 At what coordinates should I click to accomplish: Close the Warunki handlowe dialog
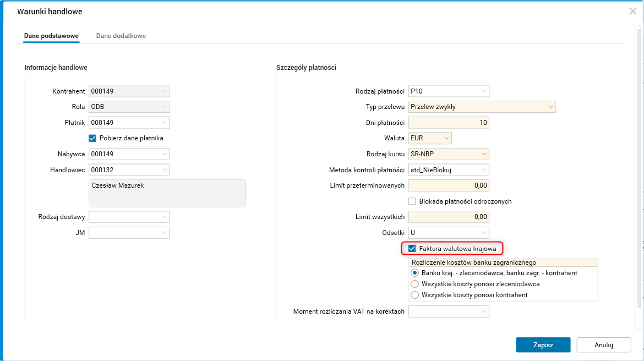[x=632, y=11]
